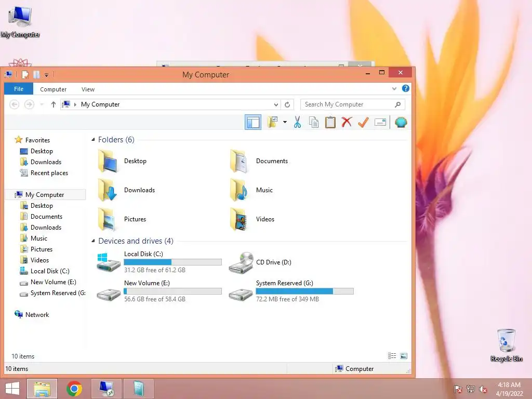Select Downloads under Favorites
Screen dimensions: 532x399
(x=41, y=162)
